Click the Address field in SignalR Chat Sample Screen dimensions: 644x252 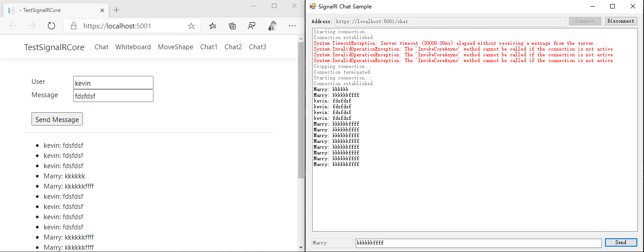click(x=450, y=21)
